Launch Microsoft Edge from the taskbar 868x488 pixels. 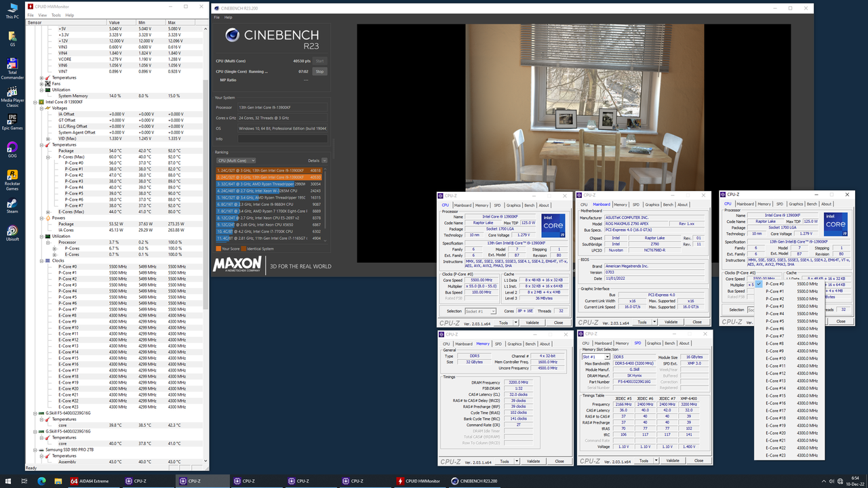(x=41, y=481)
